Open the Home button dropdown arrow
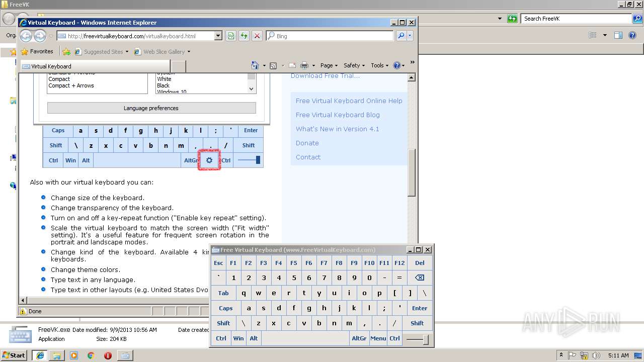 264,65
